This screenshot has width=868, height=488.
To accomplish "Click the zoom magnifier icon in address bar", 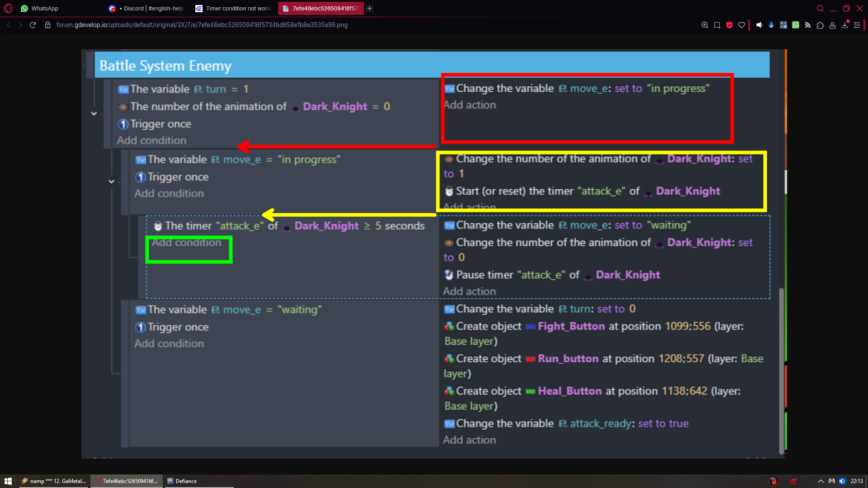I will pos(705,25).
